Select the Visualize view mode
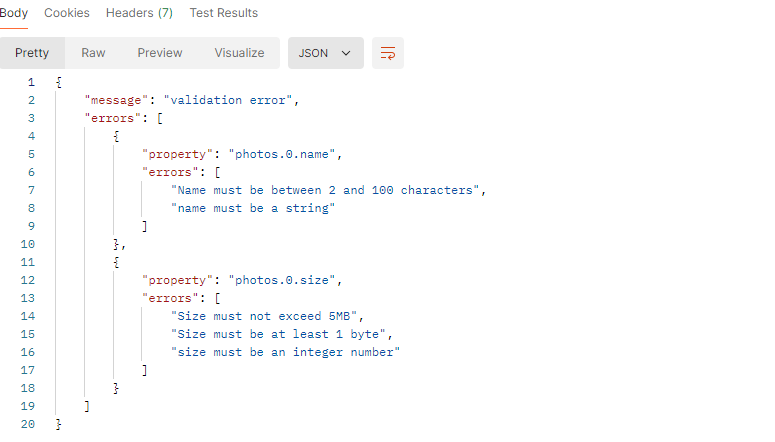The image size is (775, 442). click(x=239, y=53)
